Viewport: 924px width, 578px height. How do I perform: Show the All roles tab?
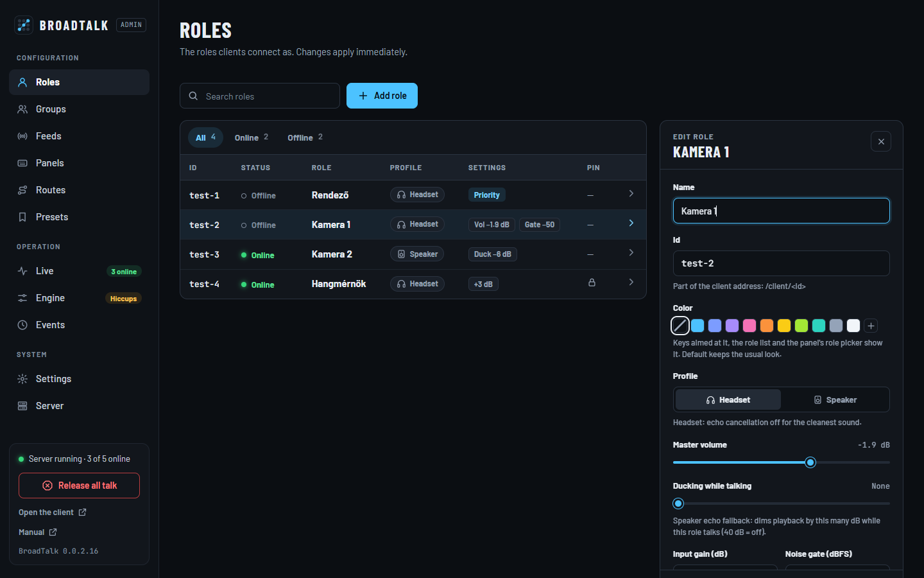[205, 137]
